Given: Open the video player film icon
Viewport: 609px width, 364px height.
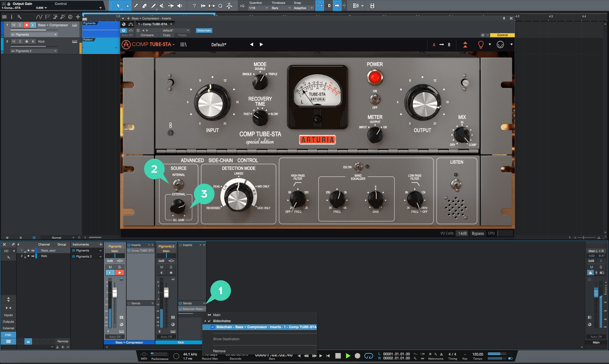Looking at the screenshot, I should pyautogui.click(x=372, y=6).
